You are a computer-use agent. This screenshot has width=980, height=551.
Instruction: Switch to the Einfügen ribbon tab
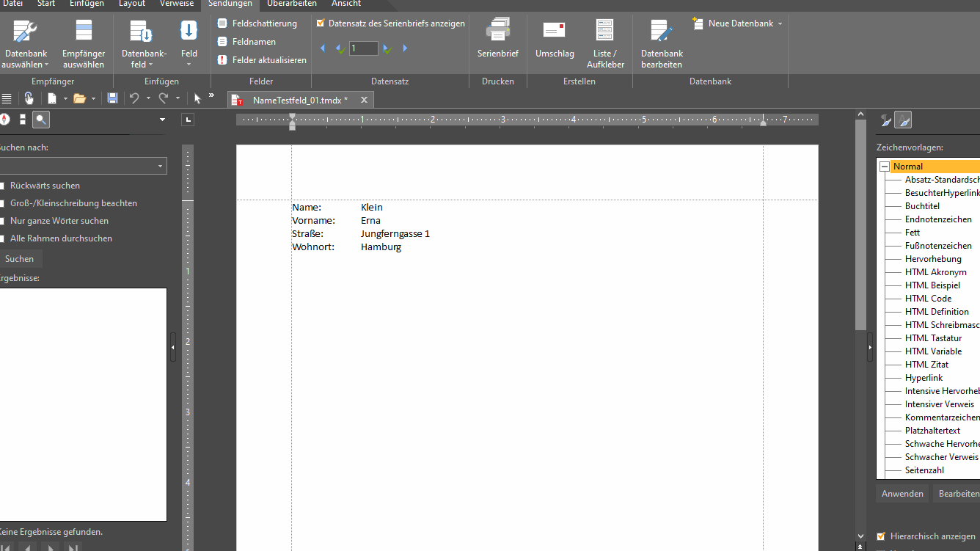(x=87, y=4)
